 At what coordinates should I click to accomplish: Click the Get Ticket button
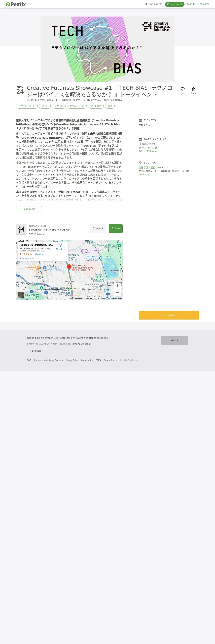coord(169,315)
